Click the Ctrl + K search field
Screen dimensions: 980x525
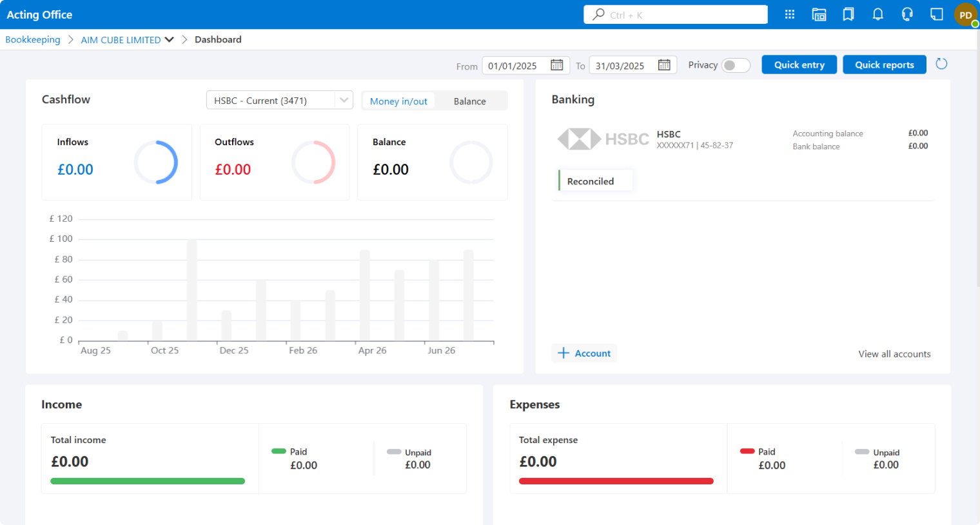pos(675,15)
